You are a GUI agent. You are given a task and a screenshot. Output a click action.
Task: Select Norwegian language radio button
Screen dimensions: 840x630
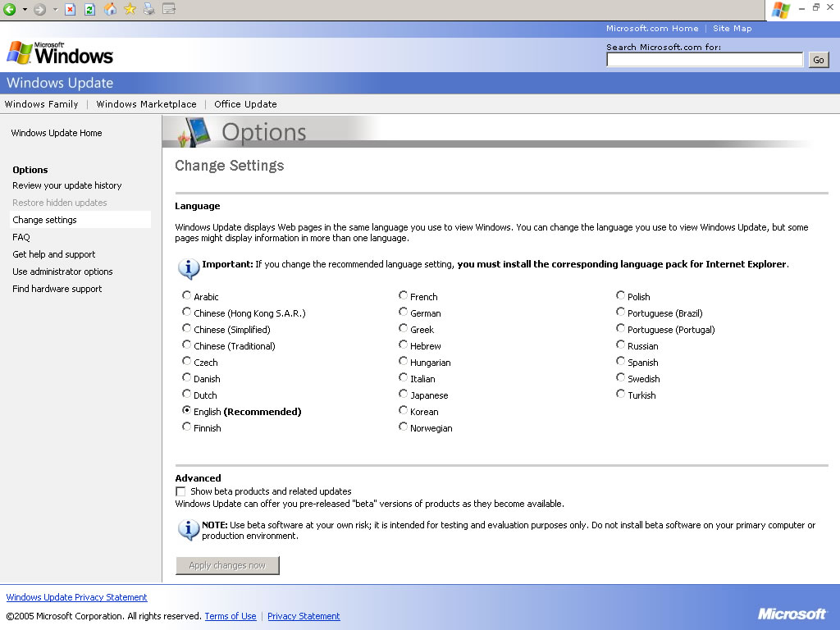pos(403,427)
